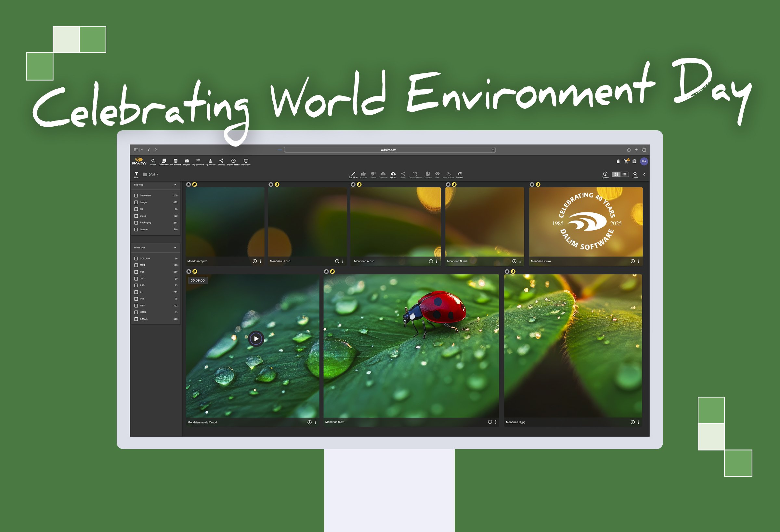The image size is (780, 532).
Task: Show info for Mondrian movie Y.mp4
Action: pyautogui.click(x=309, y=422)
